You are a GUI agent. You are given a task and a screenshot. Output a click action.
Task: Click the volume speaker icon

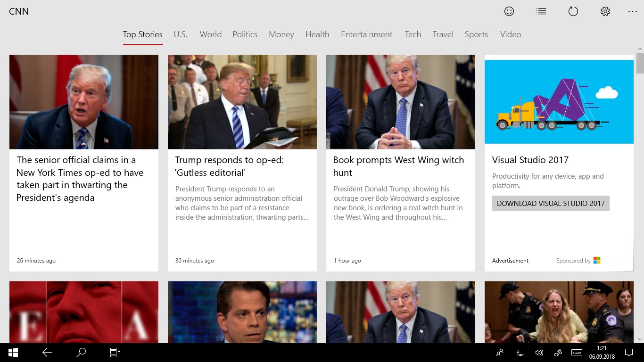tap(539, 353)
